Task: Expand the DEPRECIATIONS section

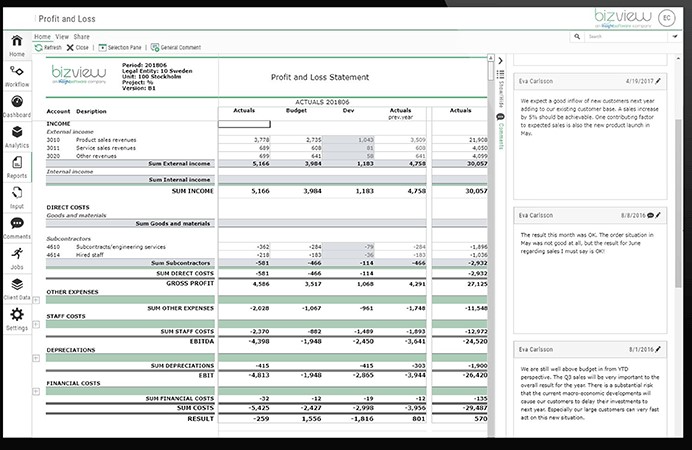Action: pos(36,358)
